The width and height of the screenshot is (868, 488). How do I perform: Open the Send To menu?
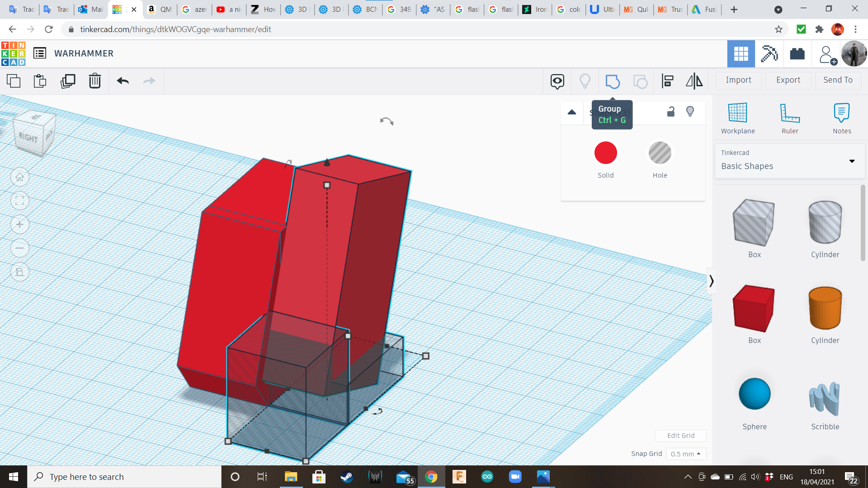[838, 80]
